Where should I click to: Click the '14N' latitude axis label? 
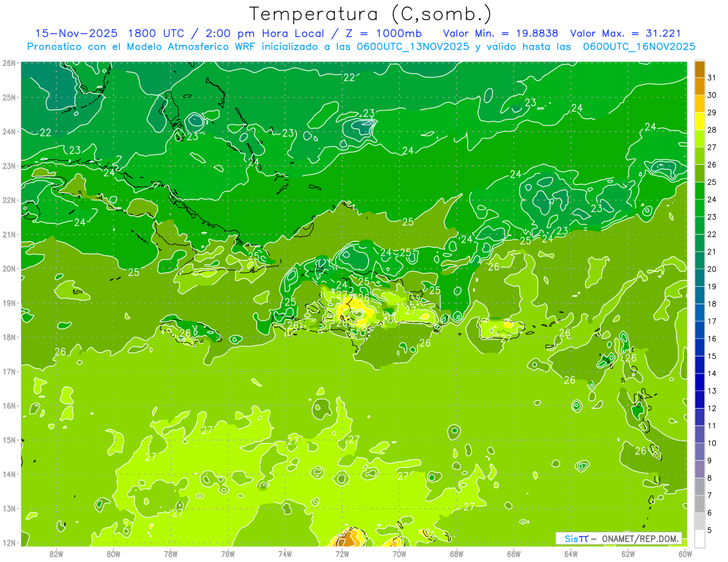click(x=9, y=474)
